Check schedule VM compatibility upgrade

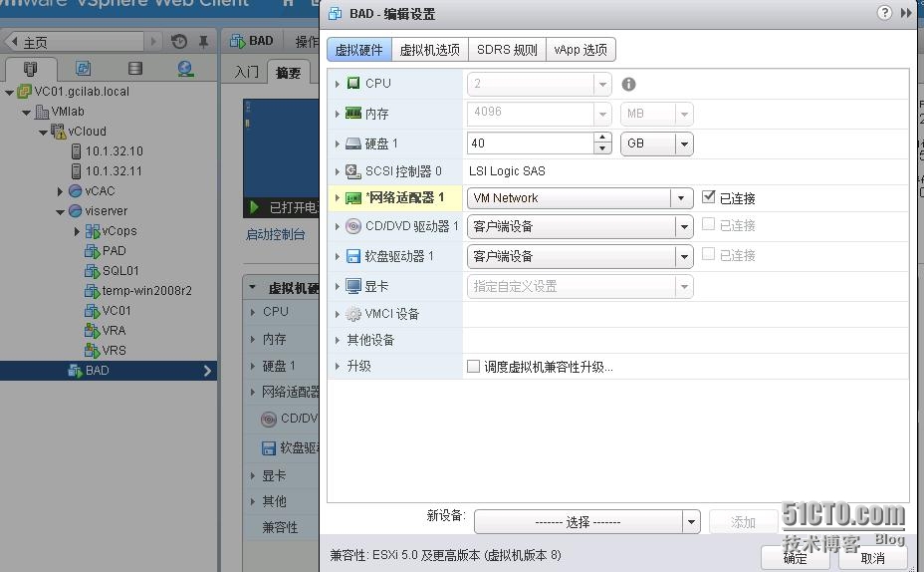[473, 366]
